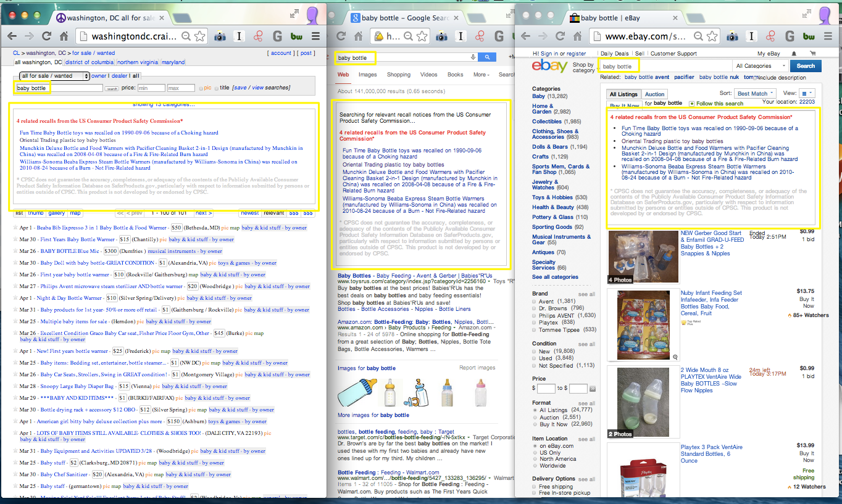Select the Craigslist 'northern virginia' area tab
Screen dimensions: 842x504
click(x=137, y=62)
